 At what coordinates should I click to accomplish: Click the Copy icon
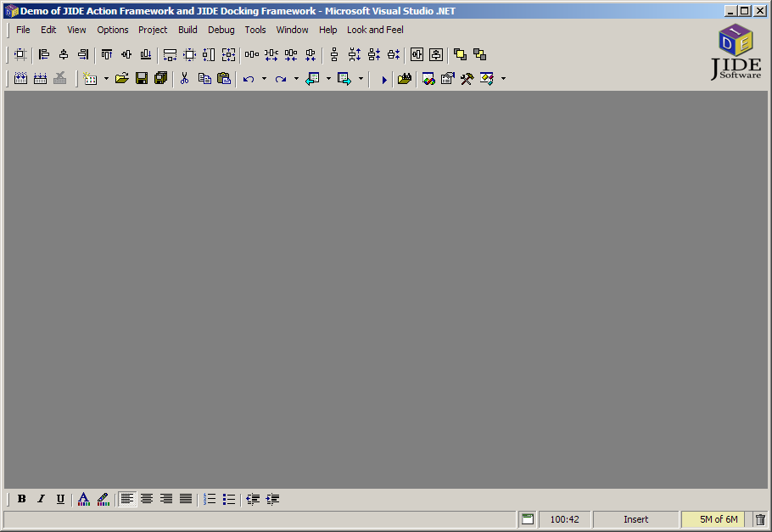(x=204, y=78)
